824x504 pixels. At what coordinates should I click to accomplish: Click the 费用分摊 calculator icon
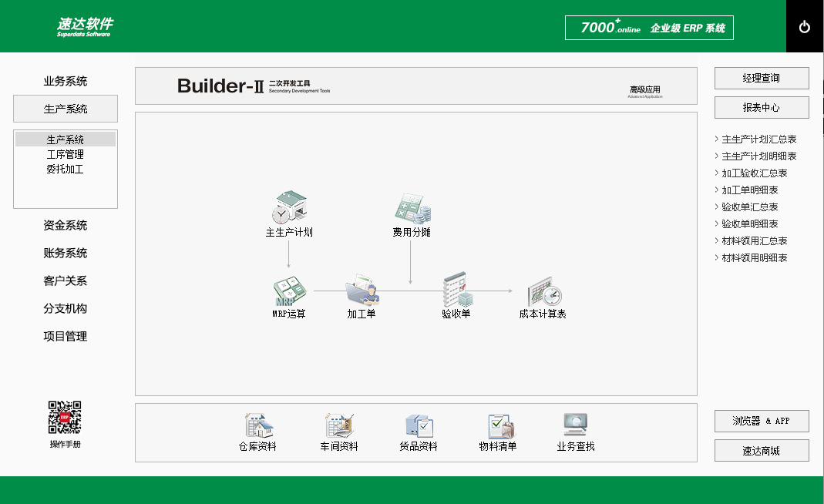click(x=412, y=208)
